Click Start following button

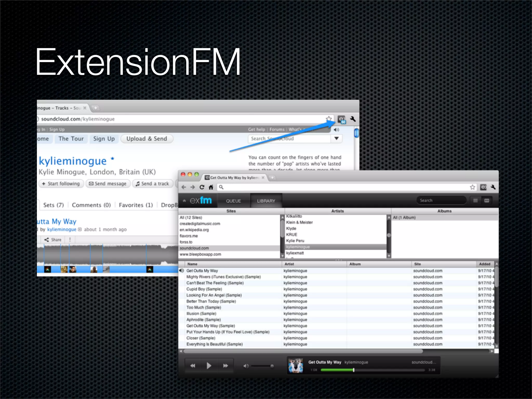pyautogui.click(x=61, y=184)
